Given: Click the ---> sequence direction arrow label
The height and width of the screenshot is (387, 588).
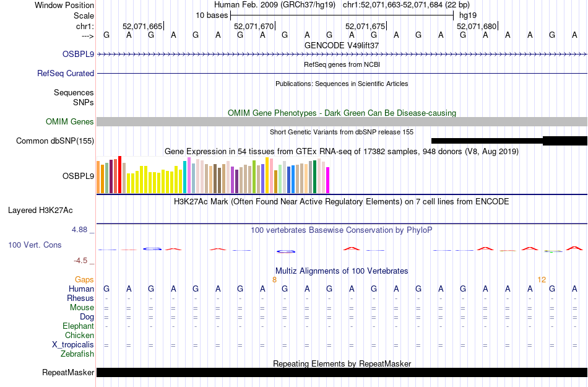Looking at the screenshot, I should coord(87,36).
